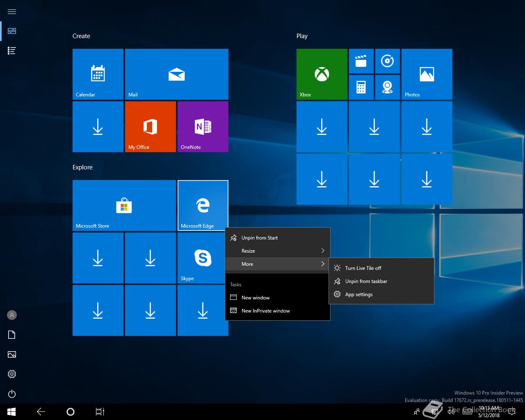Open Pictures from the Start sidebar
The image size is (525, 420).
point(12,354)
